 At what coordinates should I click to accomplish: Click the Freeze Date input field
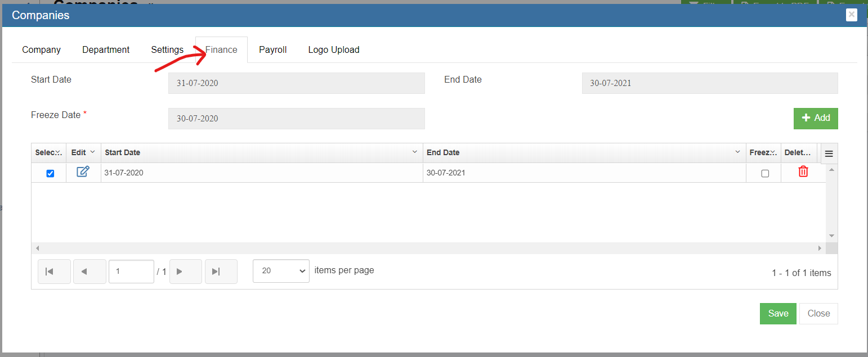tap(296, 119)
